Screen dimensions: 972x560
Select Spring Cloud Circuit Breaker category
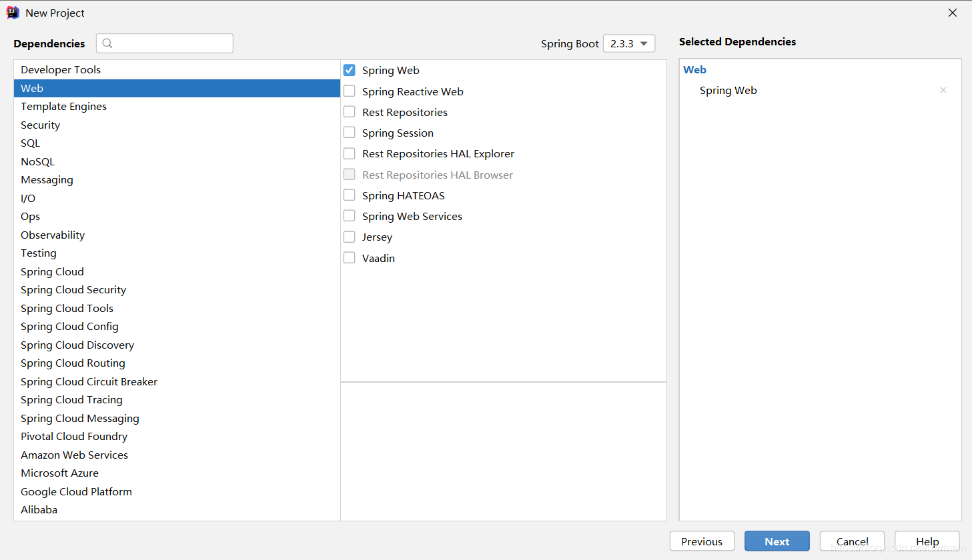click(177, 381)
